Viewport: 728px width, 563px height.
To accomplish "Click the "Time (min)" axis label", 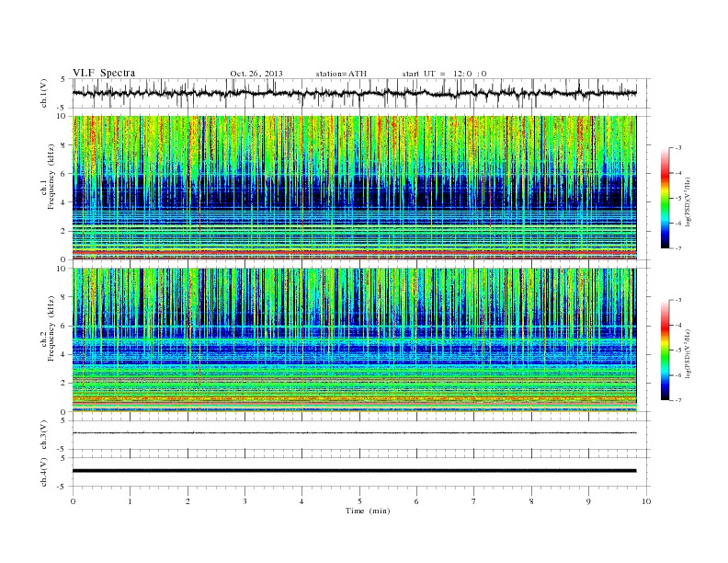I will point(368,511).
